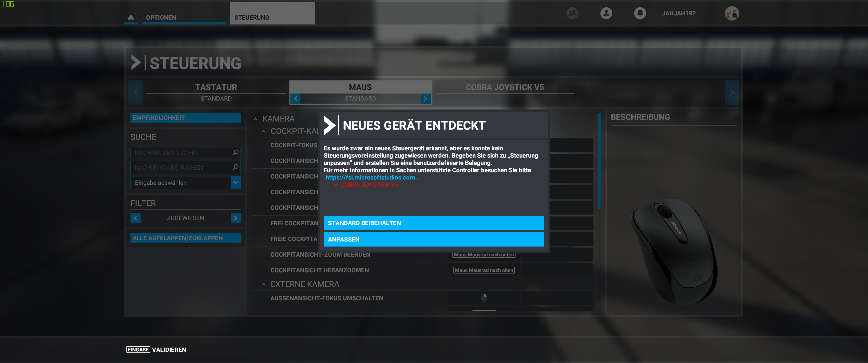Click the multiplayer friends group icon
Image resolution: width=868 pixels, height=363 pixels.
(572, 13)
